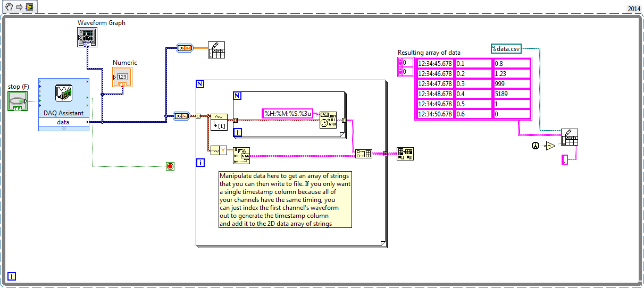Screen dimensions: 644x288
Task: Click the red loop stop condition terminal
Action: (x=170, y=166)
